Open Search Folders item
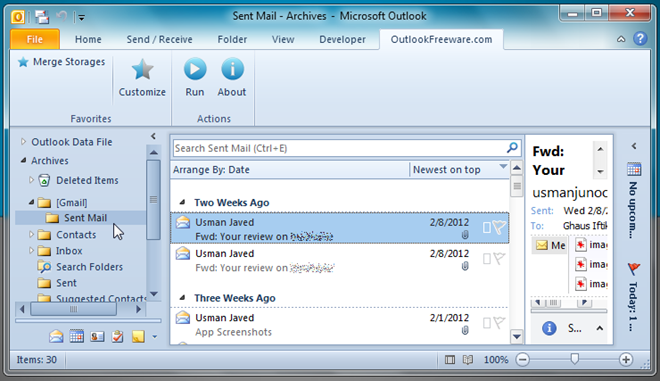The height and width of the screenshot is (381, 660). tap(80, 267)
